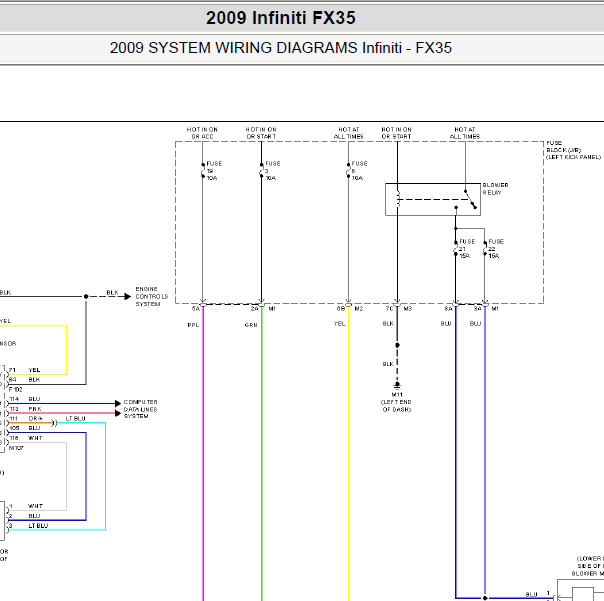The image size is (604, 601).
Task: Click the Fuse 21 15A label
Action: click(x=467, y=248)
